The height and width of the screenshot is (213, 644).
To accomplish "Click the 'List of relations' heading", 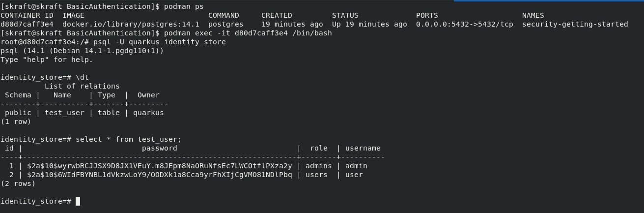I will click(x=82, y=86).
